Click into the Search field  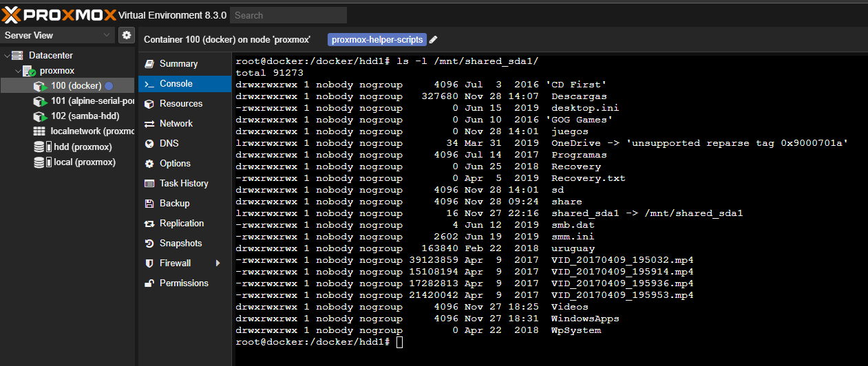288,15
